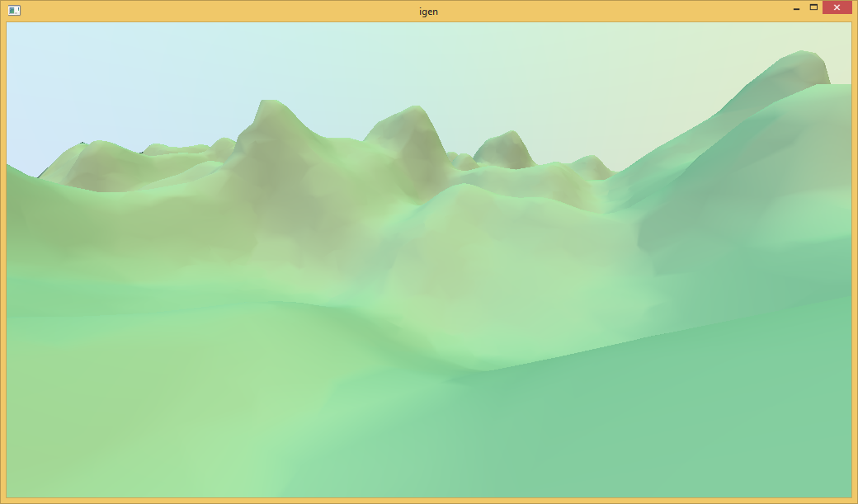
Task: Click the brownish slope below the tallest peak
Action: (x=280, y=190)
